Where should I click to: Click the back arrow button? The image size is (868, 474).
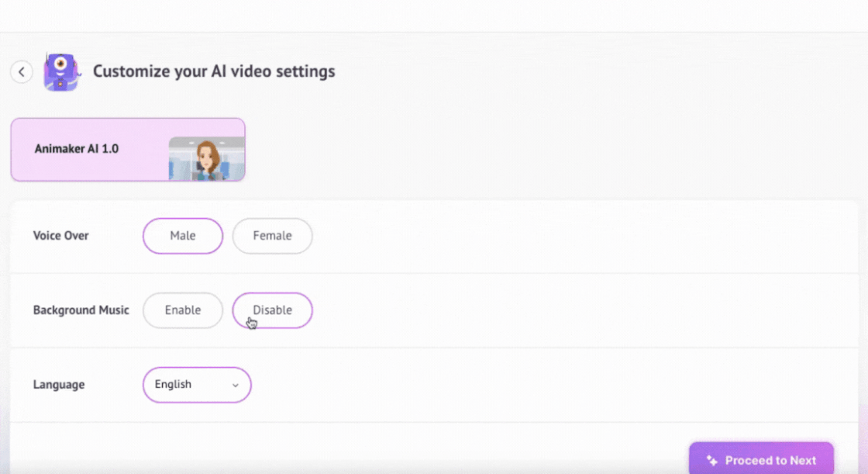coord(22,72)
